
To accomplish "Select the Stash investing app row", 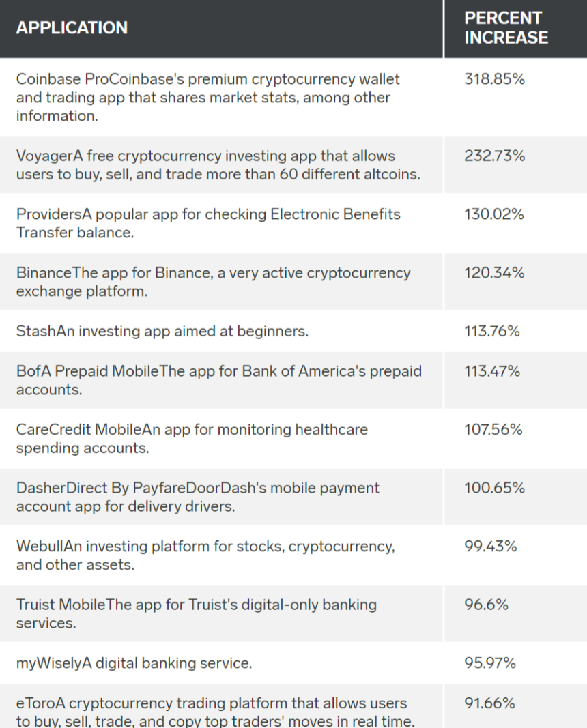I will coord(162,332).
